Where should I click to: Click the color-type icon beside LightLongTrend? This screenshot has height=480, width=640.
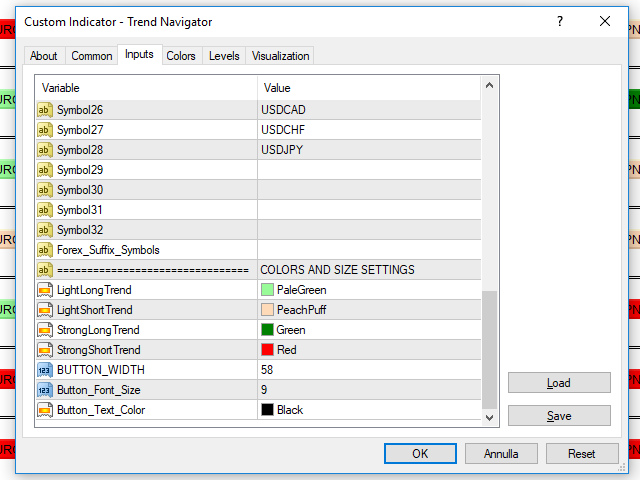[x=45, y=290]
